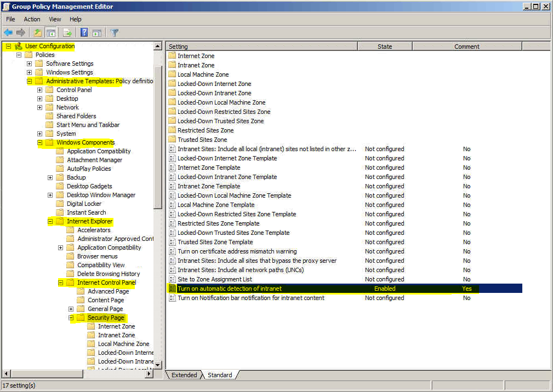Sort by the Setting column header

[x=261, y=47]
